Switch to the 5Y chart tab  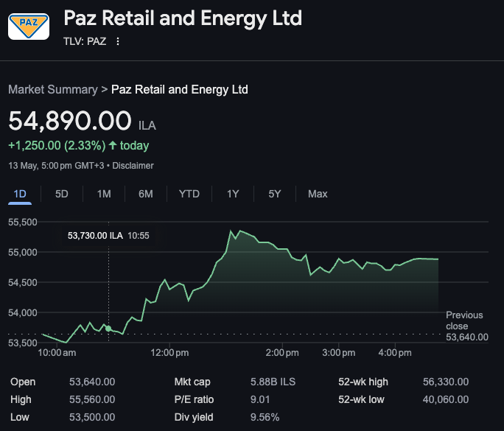tap(275, 194)
